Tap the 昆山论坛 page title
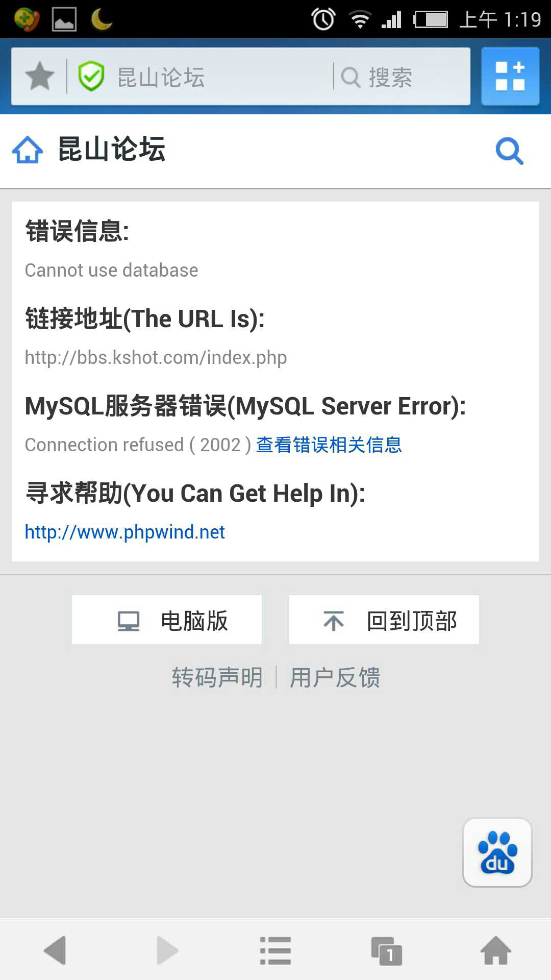 (112, 150)
